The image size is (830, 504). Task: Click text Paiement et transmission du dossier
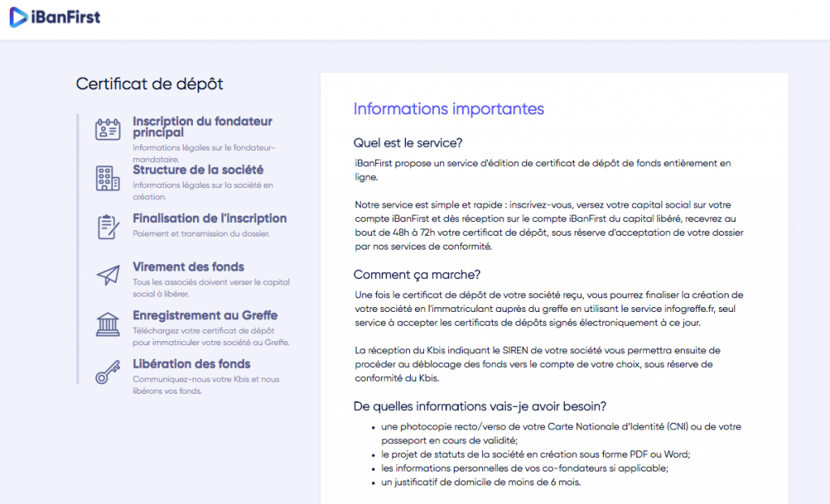coord(201,233)
